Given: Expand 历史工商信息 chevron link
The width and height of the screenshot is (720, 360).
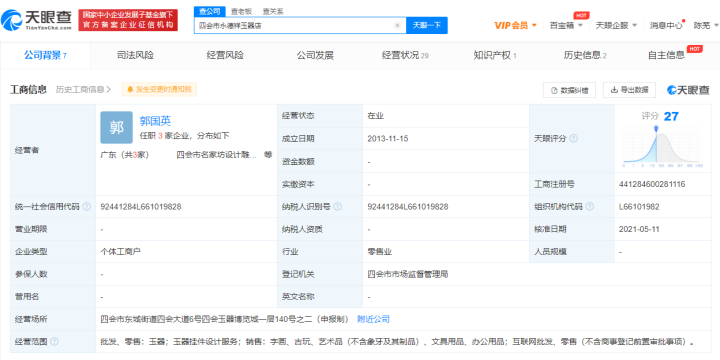Looking at the screenshot, I should (x=83, y=90).
